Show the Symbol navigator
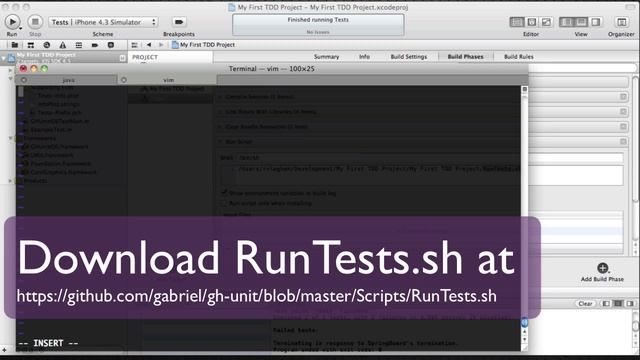Screen dimensions: 640x360 pos(31,45)
